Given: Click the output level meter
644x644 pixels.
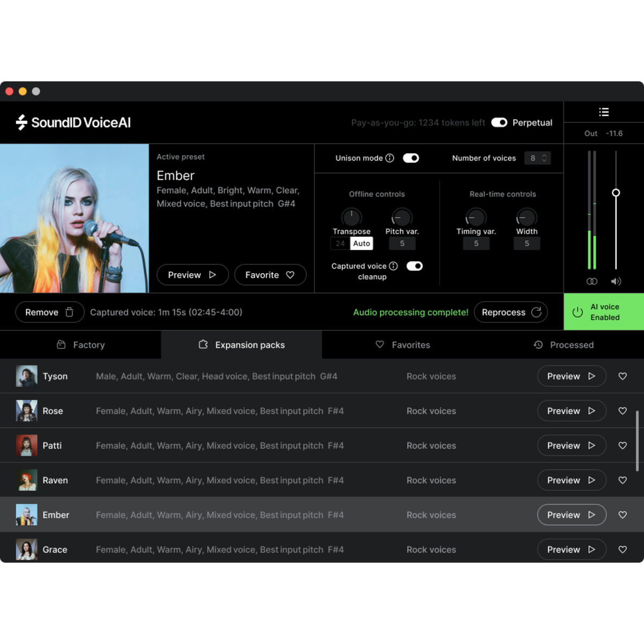Looking at the screenshot, I should pyautogui.click(x=592, y=210).
